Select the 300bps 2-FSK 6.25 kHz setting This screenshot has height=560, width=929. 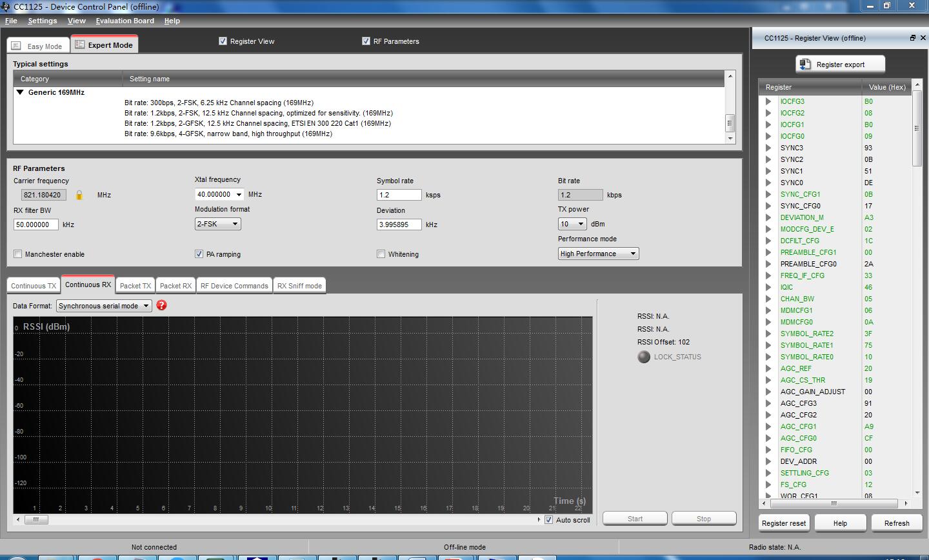(219, 103)
